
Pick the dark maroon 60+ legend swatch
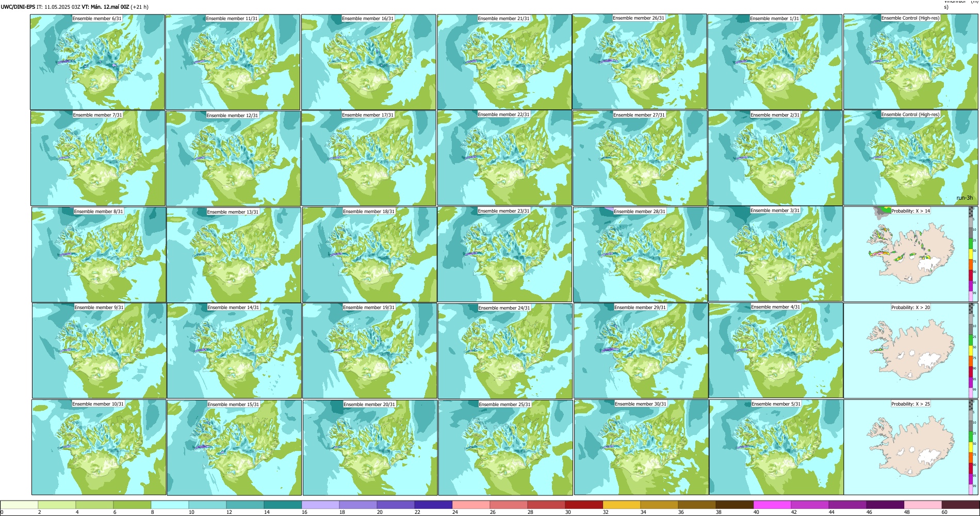[x=960, y=505]
